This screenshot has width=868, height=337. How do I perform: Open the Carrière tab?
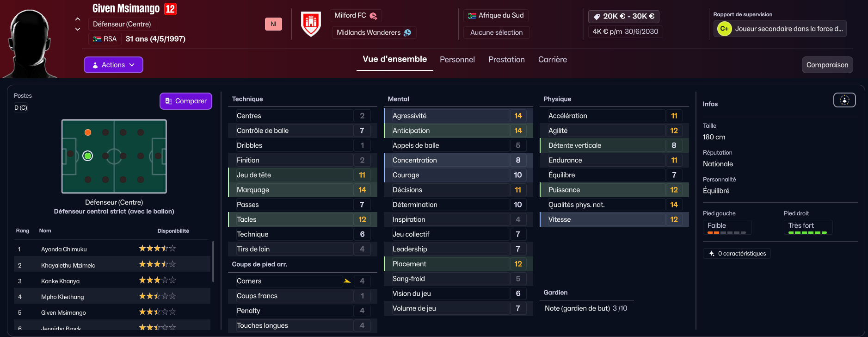552,59
